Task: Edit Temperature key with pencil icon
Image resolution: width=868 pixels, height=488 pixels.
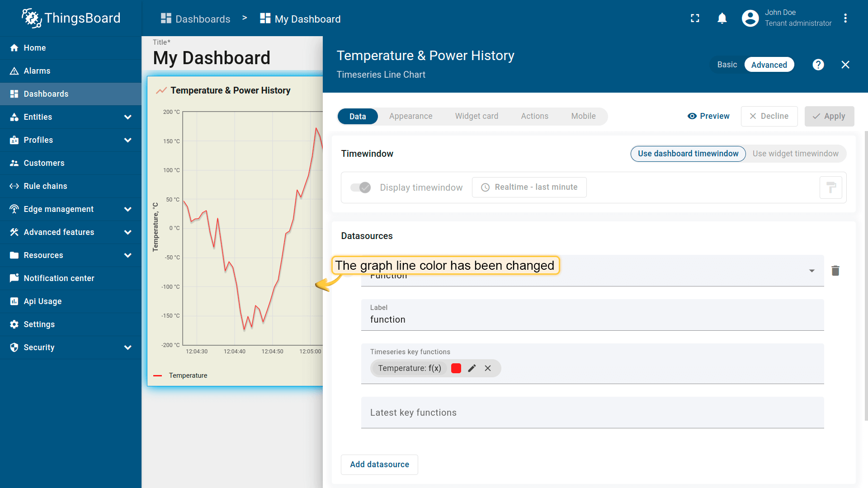Action: (x=472, y=368)
